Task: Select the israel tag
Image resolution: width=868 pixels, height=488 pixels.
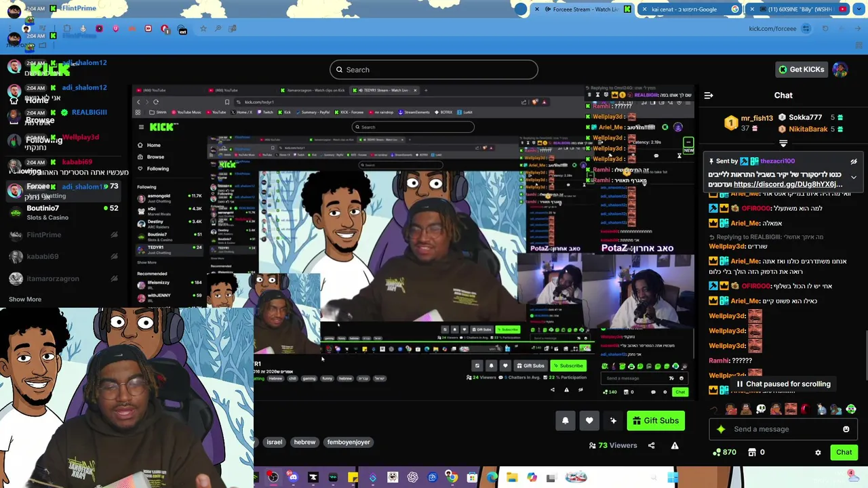Action: pyautogui.click(x=274, y=442)
